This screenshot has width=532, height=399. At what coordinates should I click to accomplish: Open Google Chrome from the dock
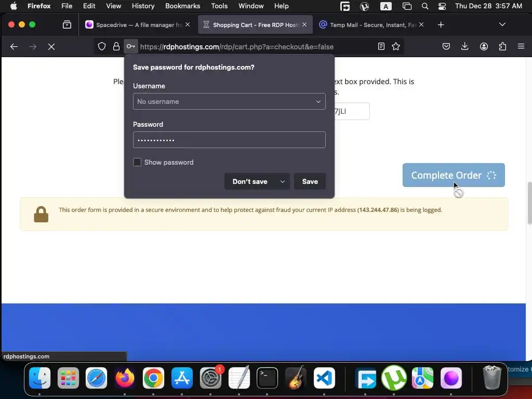click(x=153, y=378)
